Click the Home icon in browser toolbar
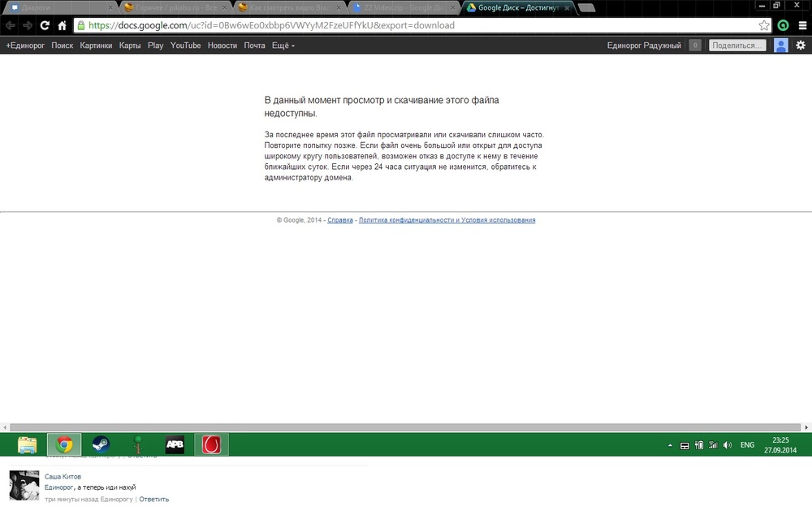Viewport: 812px width, 511px height. (62, 25)
